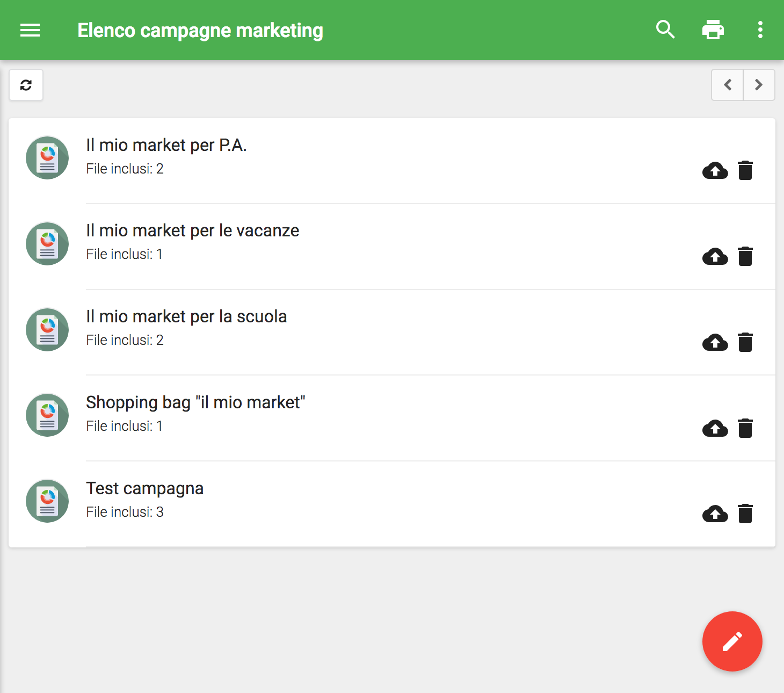Delete the Test campagna entry
784x693 pixels.
745,514
